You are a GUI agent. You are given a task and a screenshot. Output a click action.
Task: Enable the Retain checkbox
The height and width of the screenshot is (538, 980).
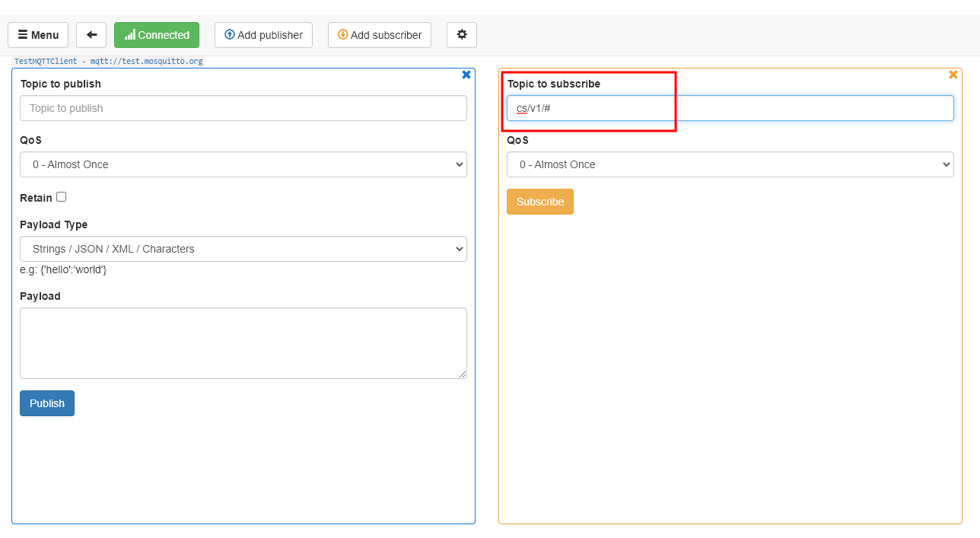point(62,197)
